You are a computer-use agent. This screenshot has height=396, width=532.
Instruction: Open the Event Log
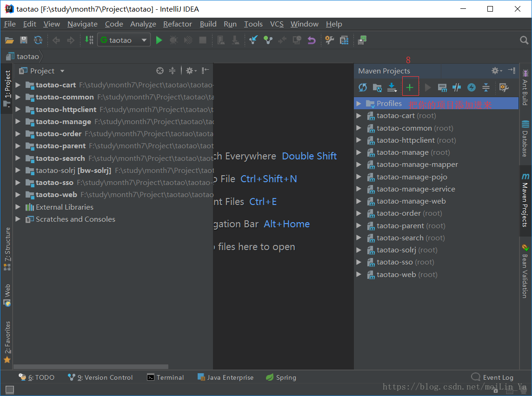click(x=492, y=377)
